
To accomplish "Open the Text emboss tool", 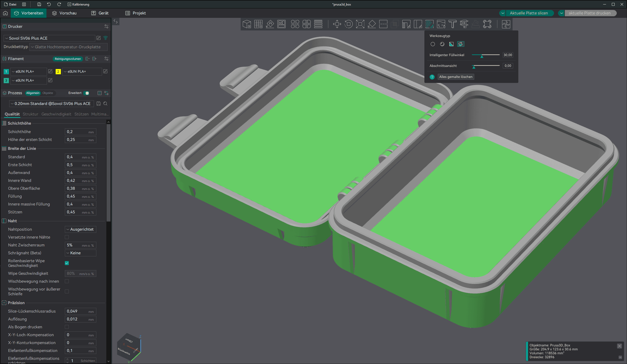I will pyautogui.click(x=452, y=24).
